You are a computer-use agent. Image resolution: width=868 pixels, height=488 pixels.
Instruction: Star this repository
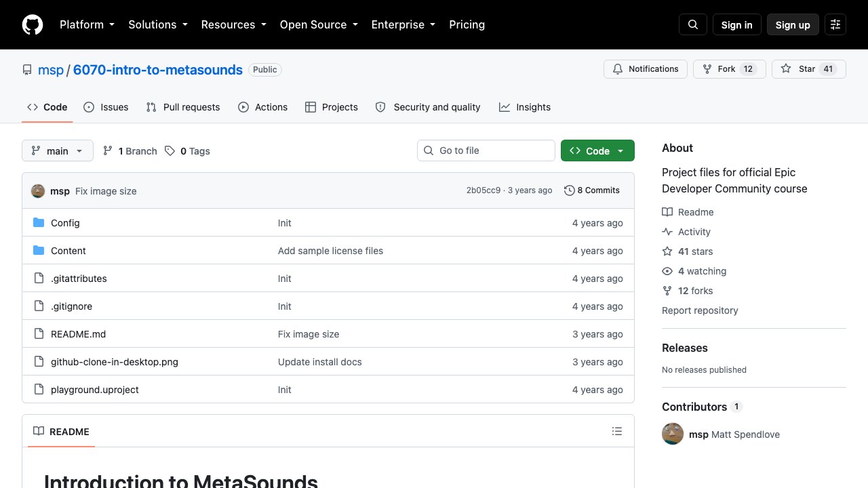(809, 69)
